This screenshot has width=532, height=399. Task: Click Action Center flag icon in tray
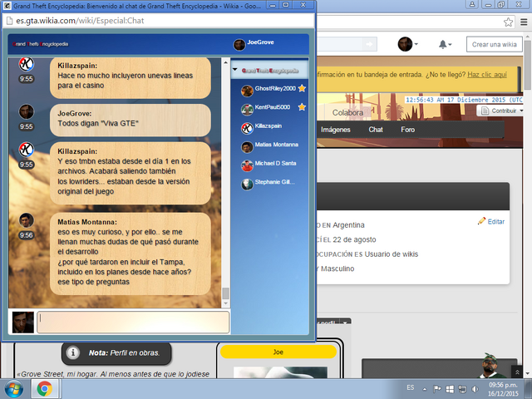coord(437,389)
